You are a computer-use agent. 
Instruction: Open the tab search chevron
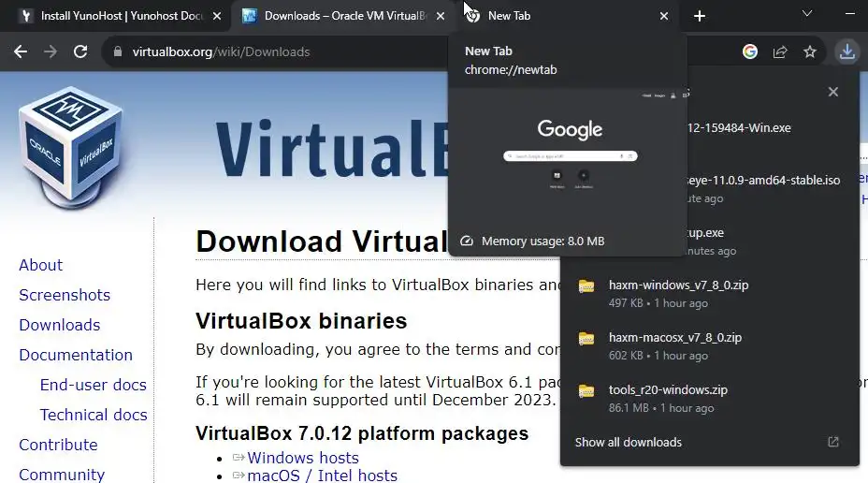point(807,13)
